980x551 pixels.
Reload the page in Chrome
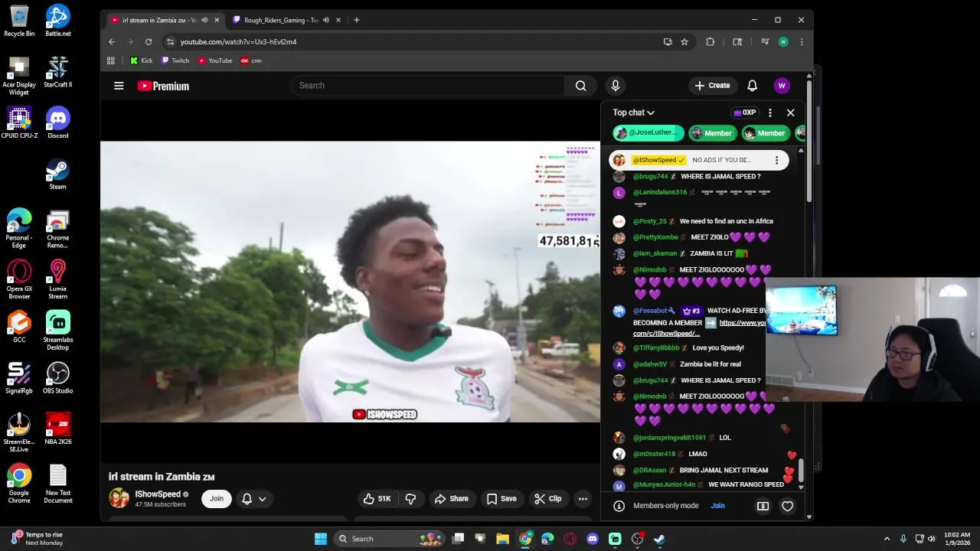pyautogui.click(x=149, y=42)
